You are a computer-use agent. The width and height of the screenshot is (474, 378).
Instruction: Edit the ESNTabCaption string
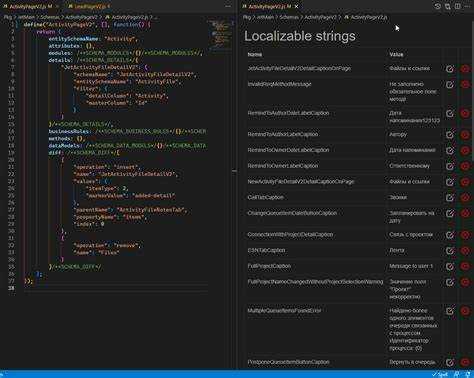[450, 251]
